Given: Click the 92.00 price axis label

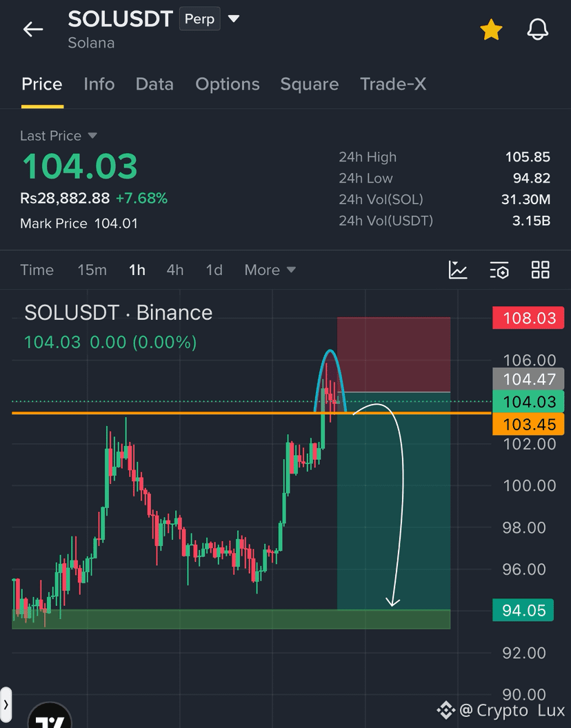Looking at the screenshot, I should point(524,653).
